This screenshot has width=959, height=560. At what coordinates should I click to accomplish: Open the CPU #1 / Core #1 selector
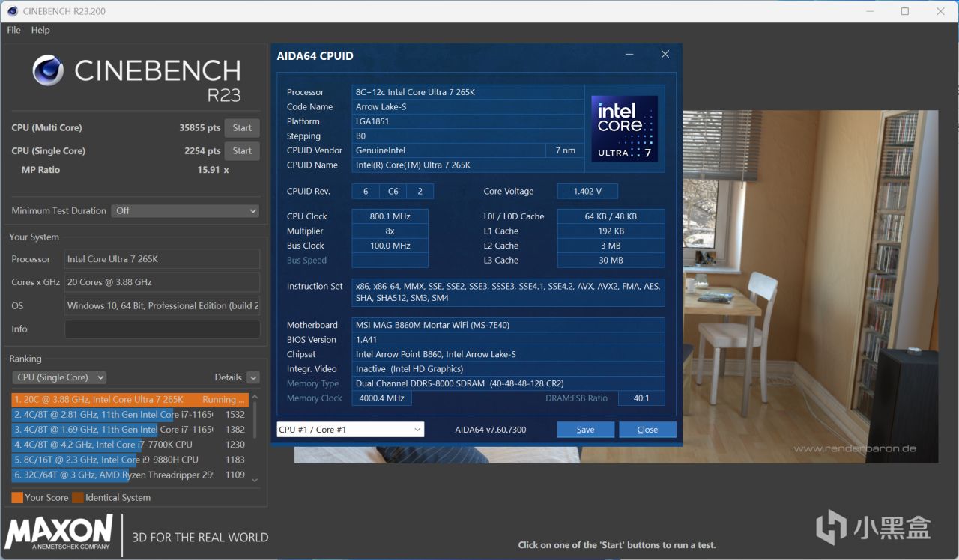(x=351, y=430)
